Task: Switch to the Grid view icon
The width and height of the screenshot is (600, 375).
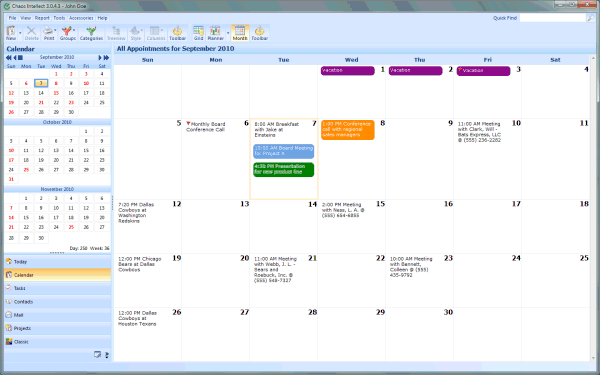Action: 198,33
